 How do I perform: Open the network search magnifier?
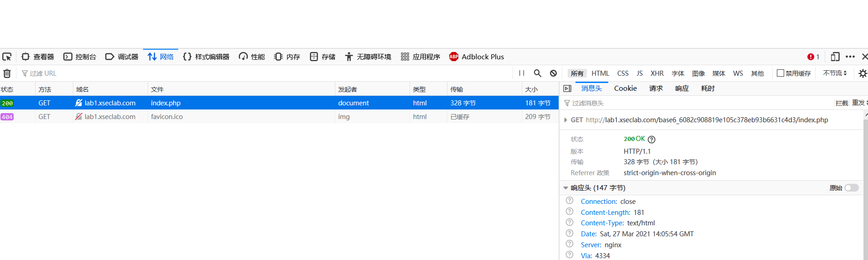pyautogui.click(x=538, y=73)
